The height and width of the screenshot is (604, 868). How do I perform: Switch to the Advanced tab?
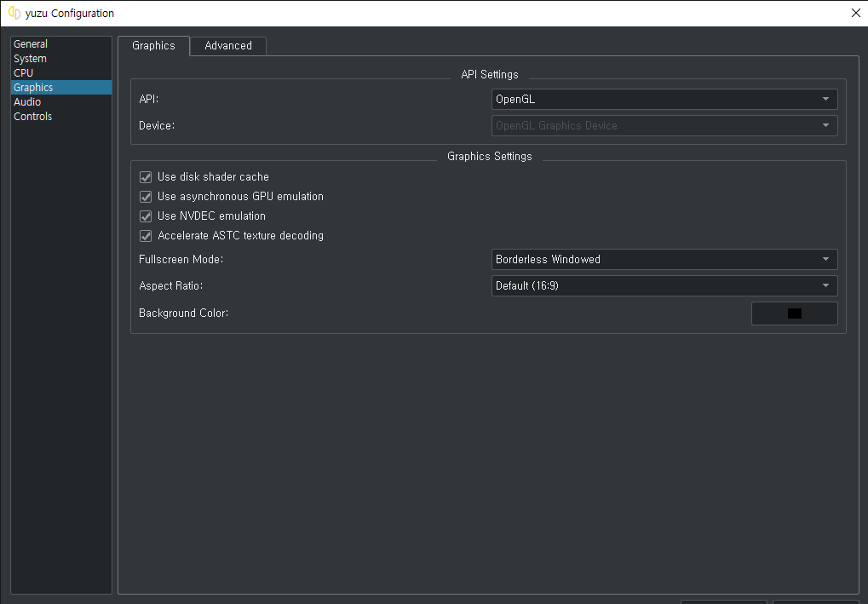click(x=228, y=46)
